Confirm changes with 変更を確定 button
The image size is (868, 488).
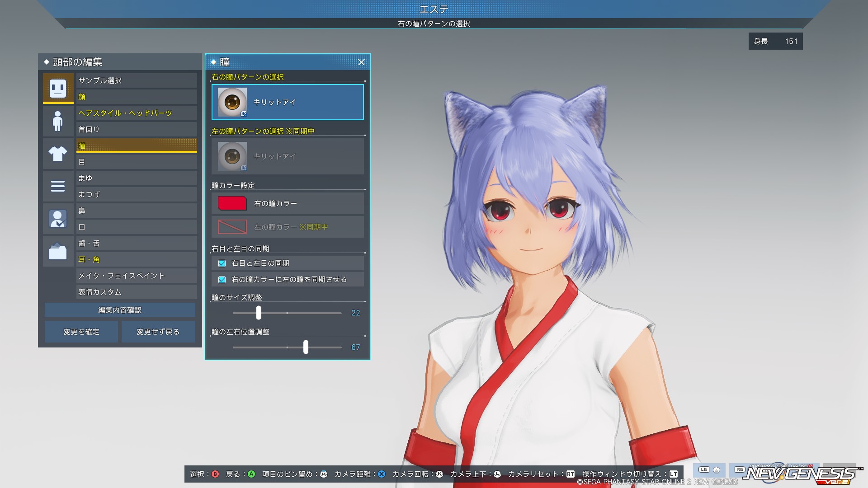click(81, 332)
